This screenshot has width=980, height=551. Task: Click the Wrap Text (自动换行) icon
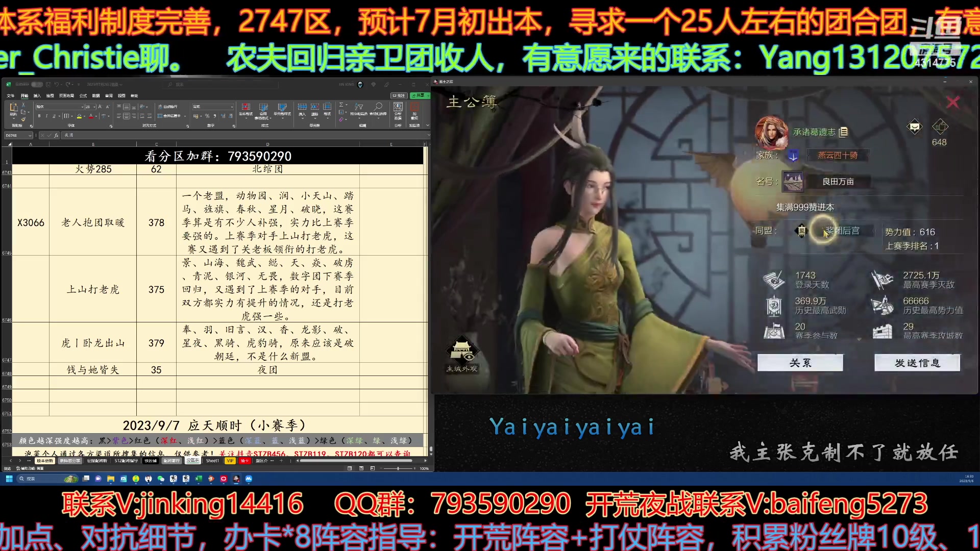(168, 107)
